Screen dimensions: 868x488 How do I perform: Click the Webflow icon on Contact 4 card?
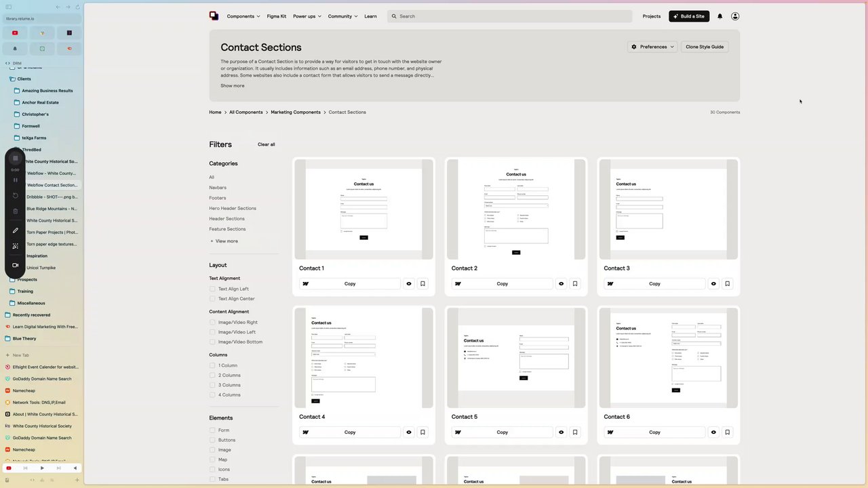click(x=306, y=432)
